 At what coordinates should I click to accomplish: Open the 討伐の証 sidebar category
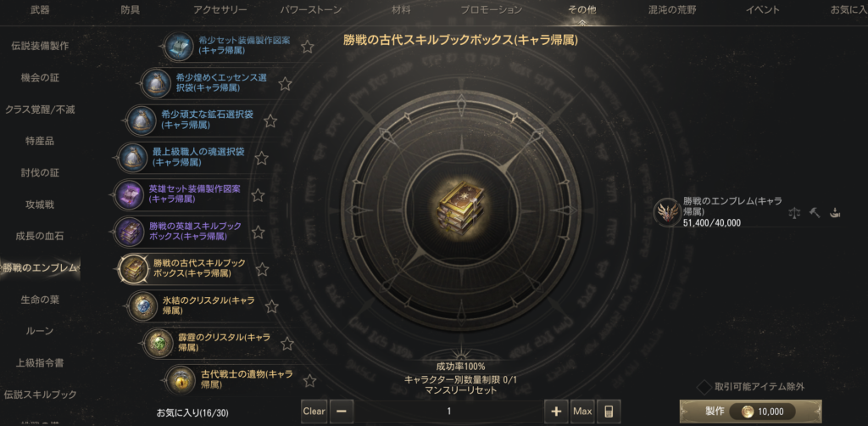(x=41, y=173)
